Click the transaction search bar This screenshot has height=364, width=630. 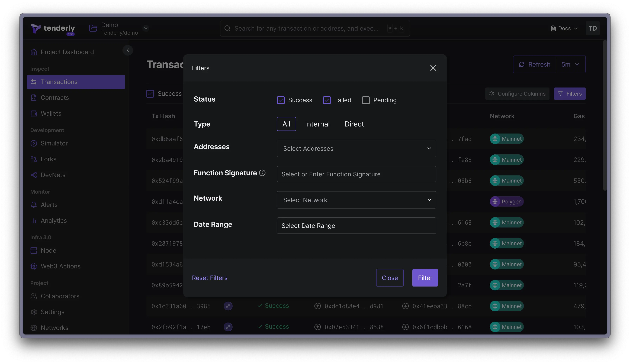pos(315,28)
